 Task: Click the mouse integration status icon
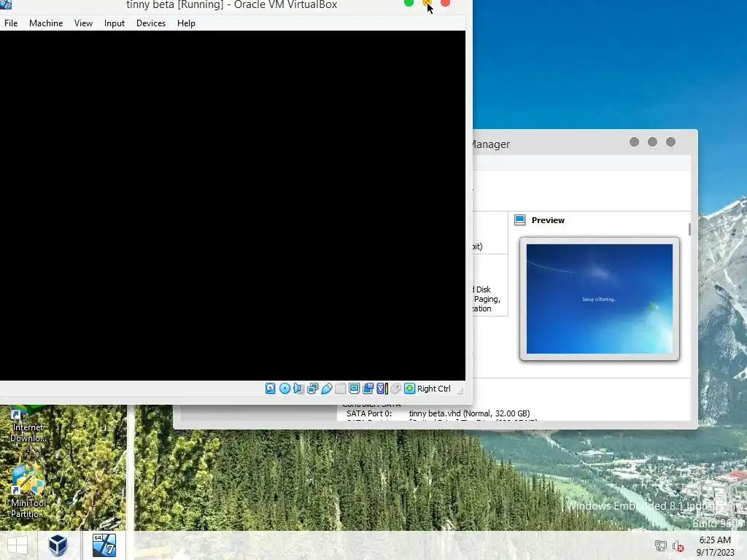pyautogui.click(x=395, y=389)
